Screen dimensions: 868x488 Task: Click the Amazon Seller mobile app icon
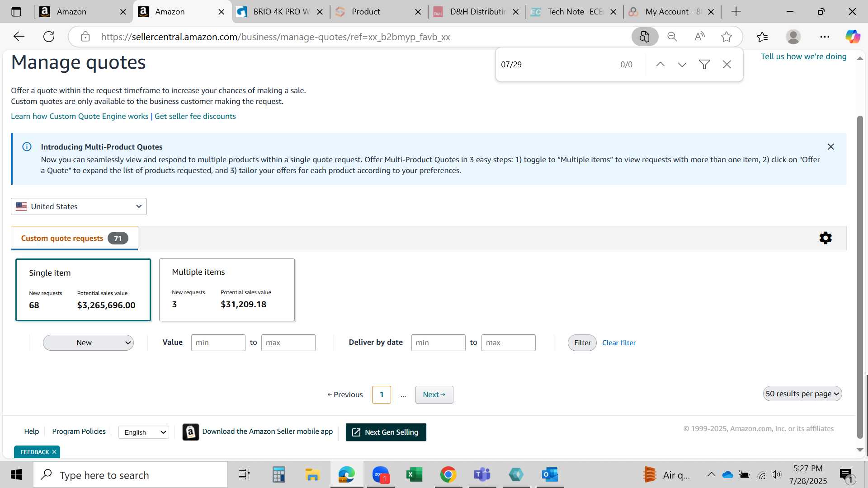point(191,432)
